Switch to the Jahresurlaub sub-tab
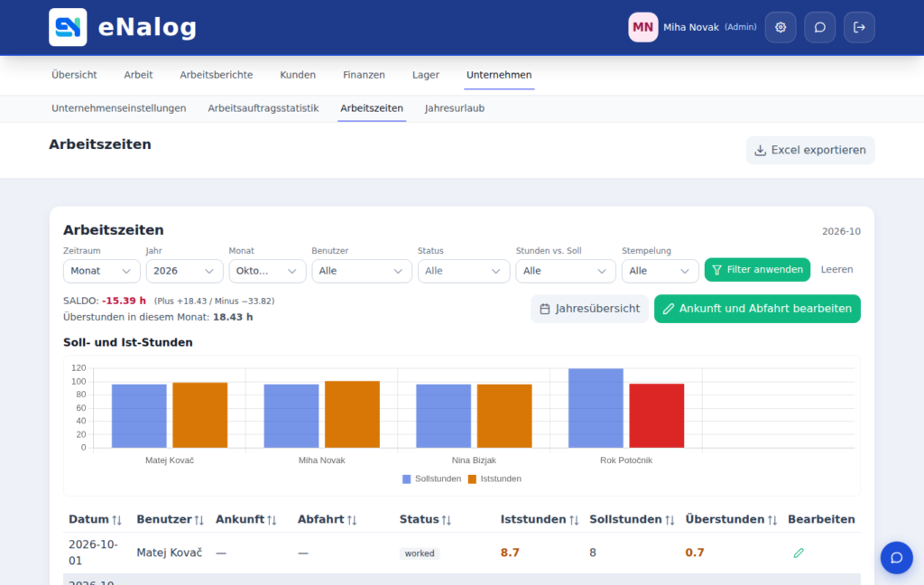The width and height of the screenshot is (924, 585). point(455,108)
